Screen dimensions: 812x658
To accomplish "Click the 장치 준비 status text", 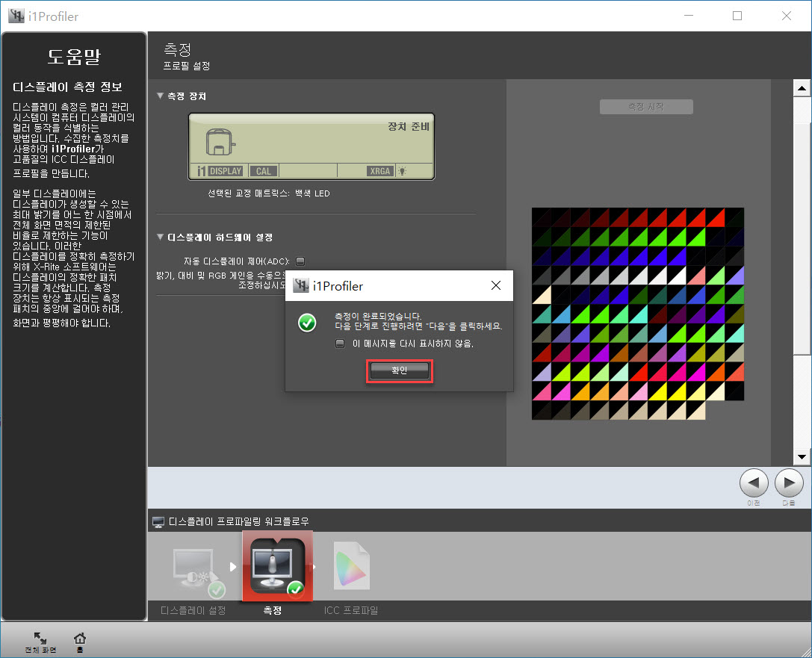I will (x=409, y=127).
